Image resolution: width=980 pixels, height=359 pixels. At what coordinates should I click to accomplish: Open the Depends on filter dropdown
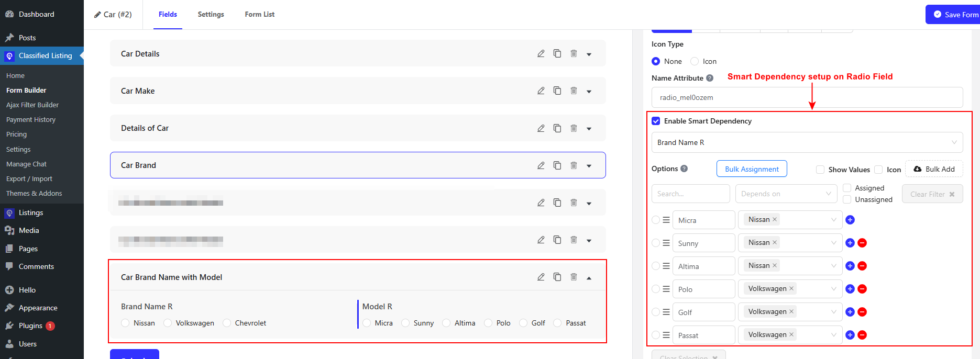(786, 194)
